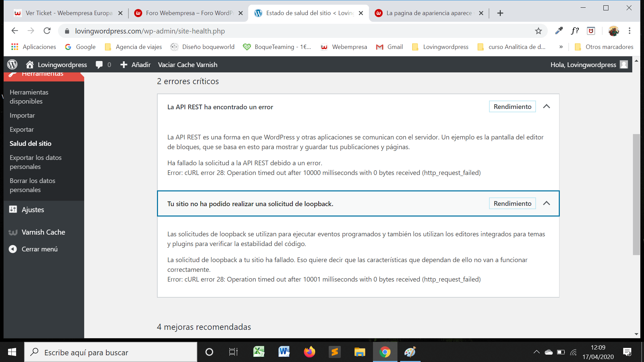The image size is (644, 362).
Task: Open the Webempresa bookmark
Action: (x=344, y=47)
